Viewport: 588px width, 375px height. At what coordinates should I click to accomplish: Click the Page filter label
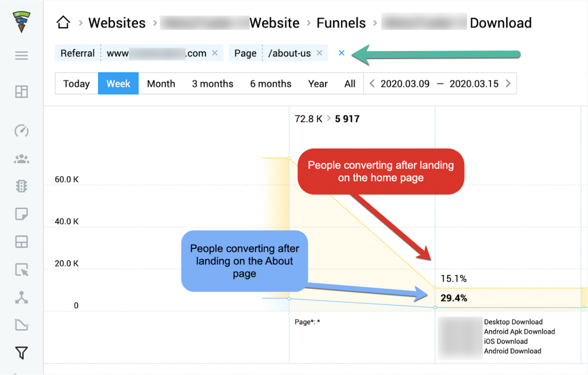(245, 53)
